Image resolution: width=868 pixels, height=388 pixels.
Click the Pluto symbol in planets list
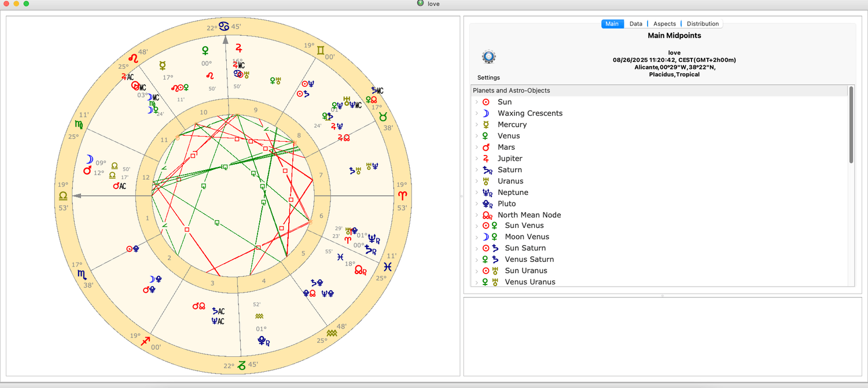tap(487, 204)
